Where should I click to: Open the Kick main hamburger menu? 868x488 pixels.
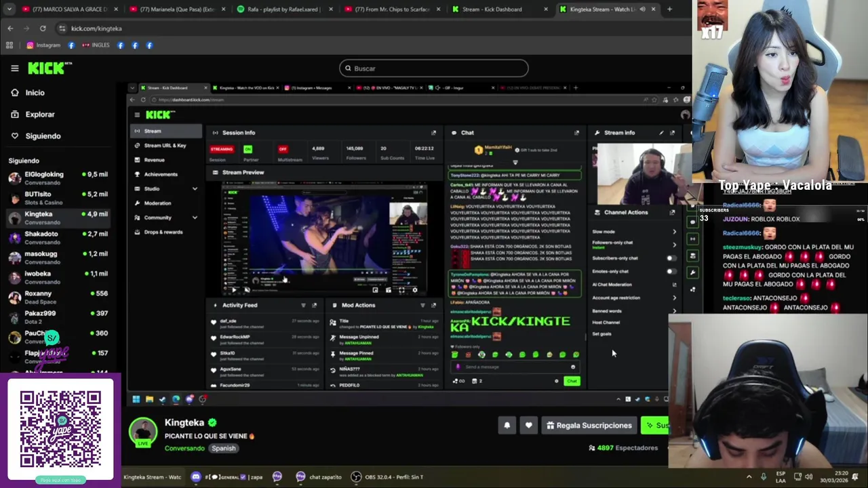tap(14, 68)
